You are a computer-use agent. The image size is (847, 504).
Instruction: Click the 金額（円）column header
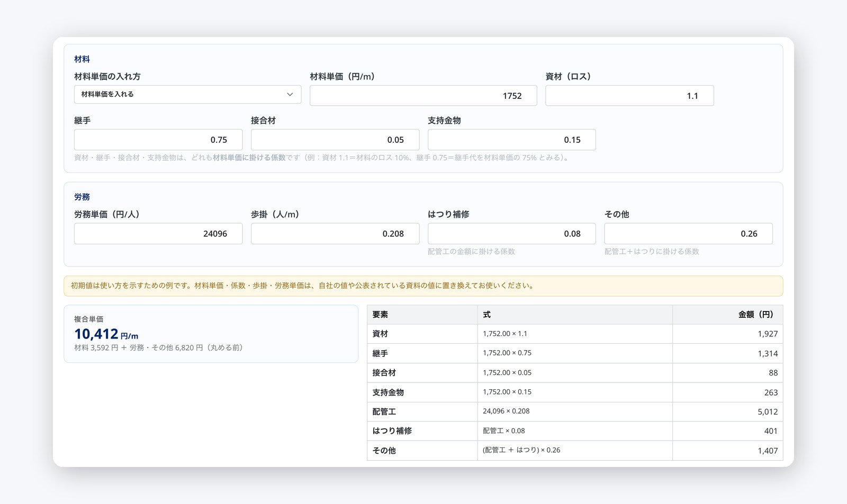(x=728, y=315)
